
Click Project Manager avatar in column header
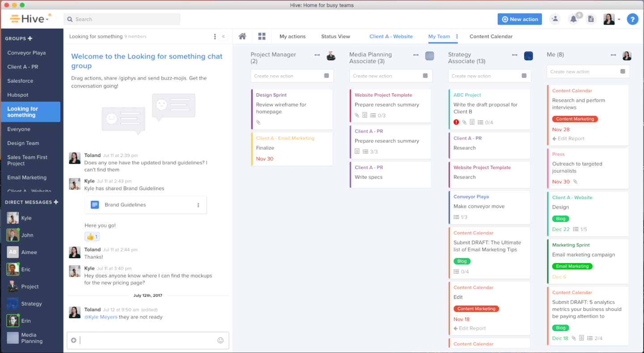331,56
